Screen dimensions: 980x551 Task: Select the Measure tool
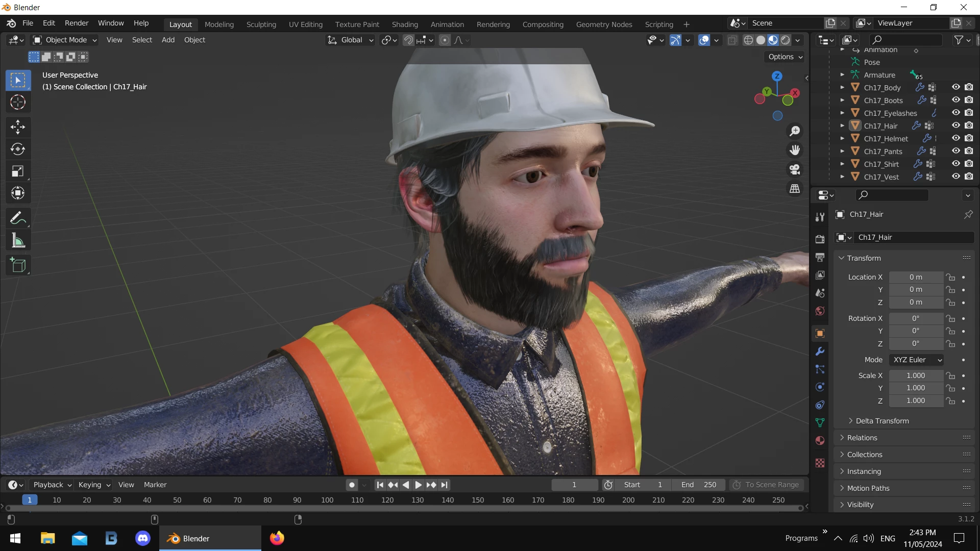click(18, 241)
